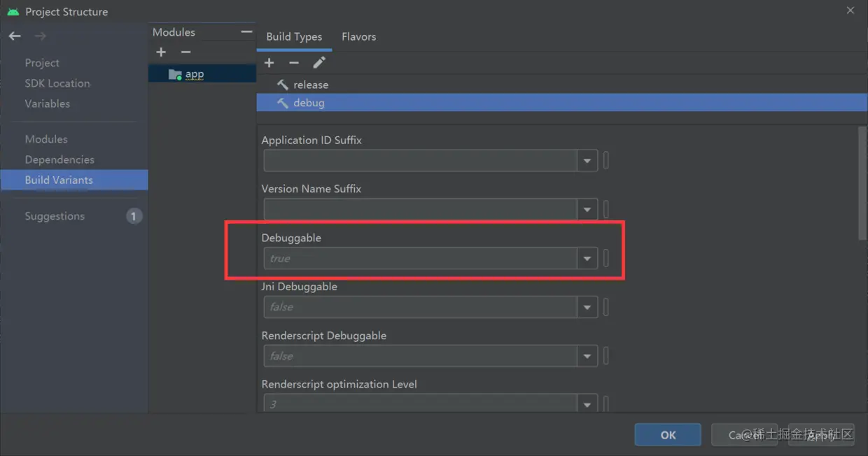Screen dimensions: 868x456
Task: Click the Android Studio logo icon in title bar
Action: 13,12
